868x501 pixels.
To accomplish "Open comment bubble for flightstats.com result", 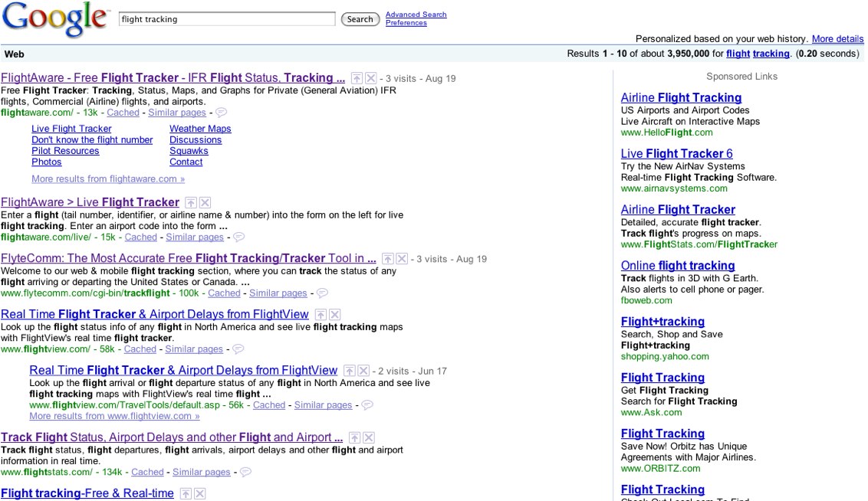I will 245,472.
